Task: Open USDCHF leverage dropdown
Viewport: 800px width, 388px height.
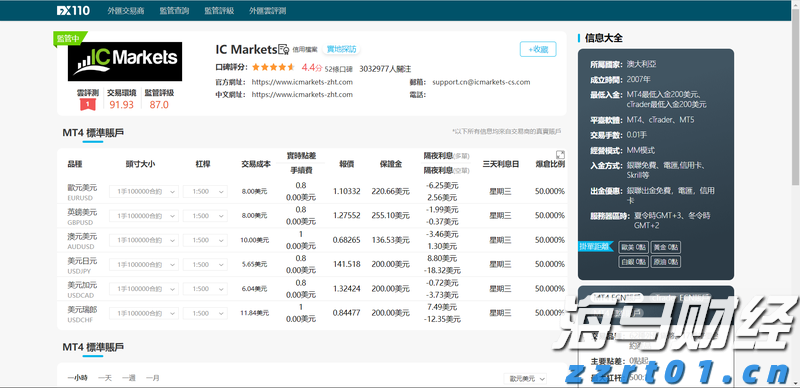Action: tap(205, 313)
